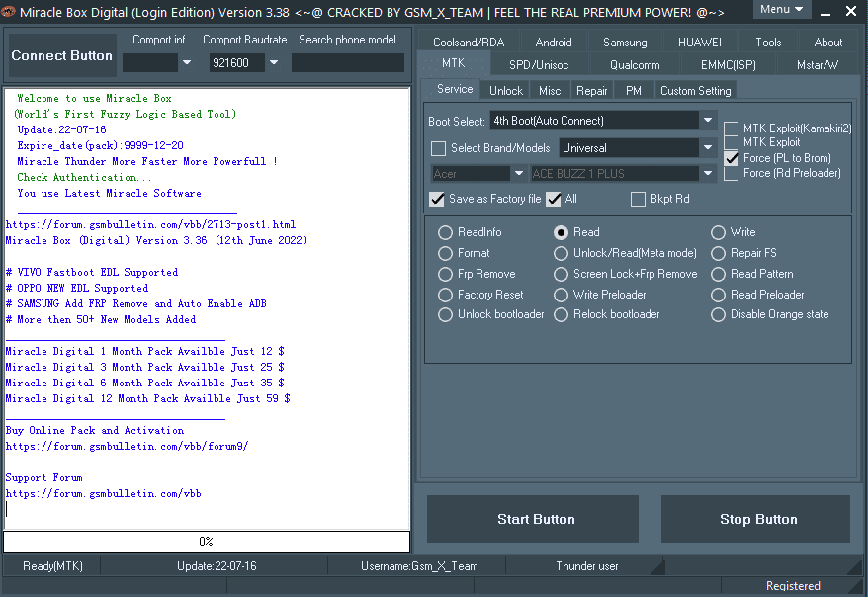Enable the Select Brand/Models checkbox
The height and width of the screenshot is (597, 868).
click(x=439, y=148)
